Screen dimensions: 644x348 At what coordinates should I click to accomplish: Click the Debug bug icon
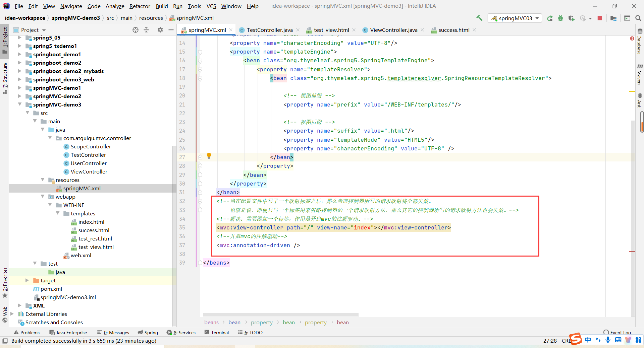pyautogui.click(x=560, y=18)
